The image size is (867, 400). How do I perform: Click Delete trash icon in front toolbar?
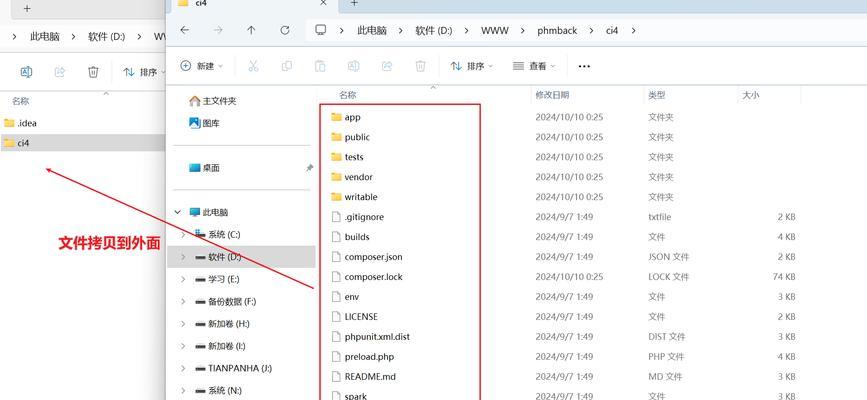[x=420, y=66]
